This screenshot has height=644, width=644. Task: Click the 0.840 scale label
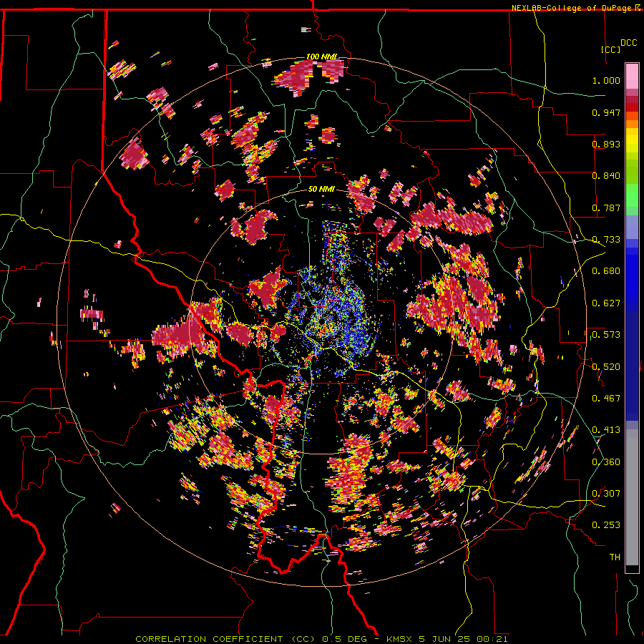coord(606,176)
